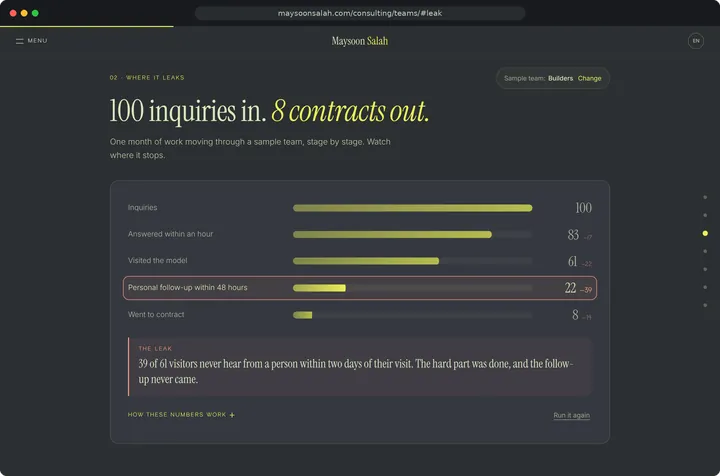Click the active yellow section dot
Image resolution: width=720 pixels, height=476 pixels.
click(x=705, y=234)
